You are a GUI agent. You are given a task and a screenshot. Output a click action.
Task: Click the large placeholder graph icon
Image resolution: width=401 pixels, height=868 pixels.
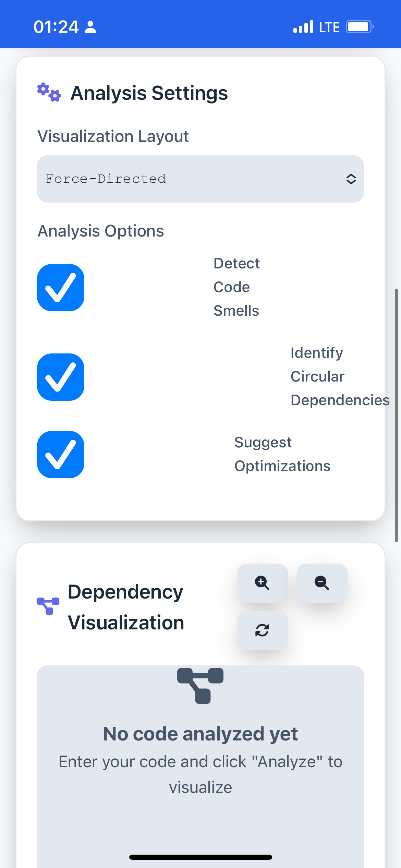pyautogui.click(x=200, y=686)
